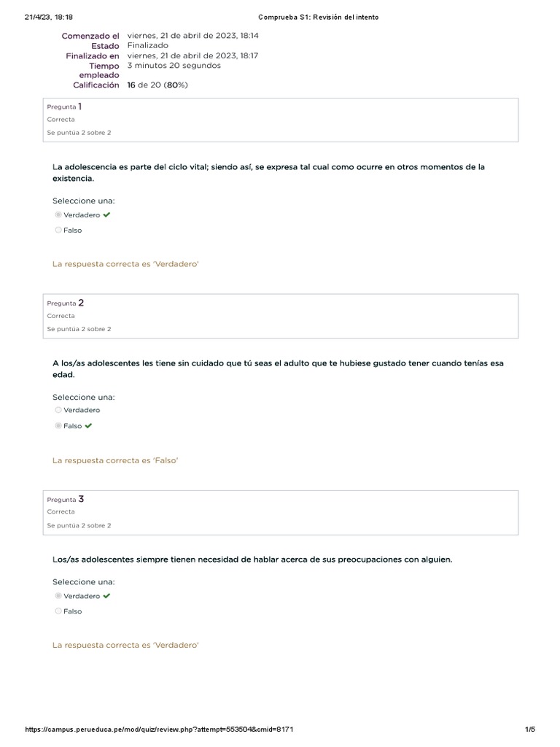Select Verdadero radio button in question 1

tap(58, 215)
